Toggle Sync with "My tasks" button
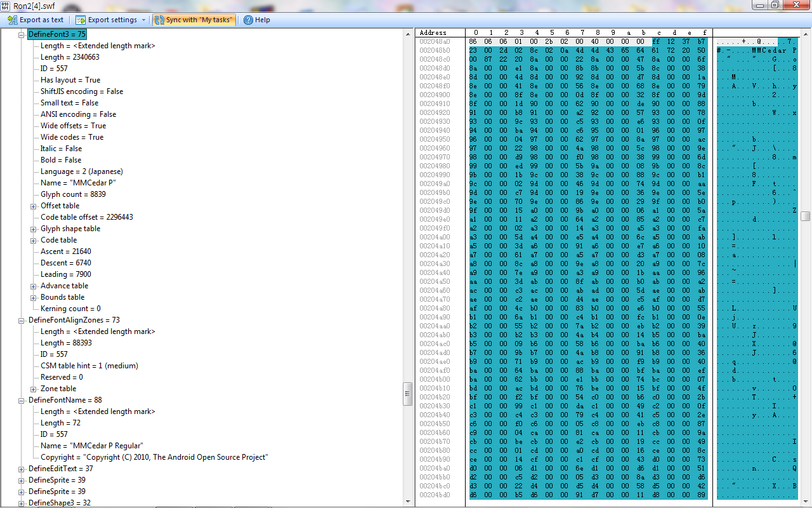Screen dimensions: 812x508 [x=193, y=20]
